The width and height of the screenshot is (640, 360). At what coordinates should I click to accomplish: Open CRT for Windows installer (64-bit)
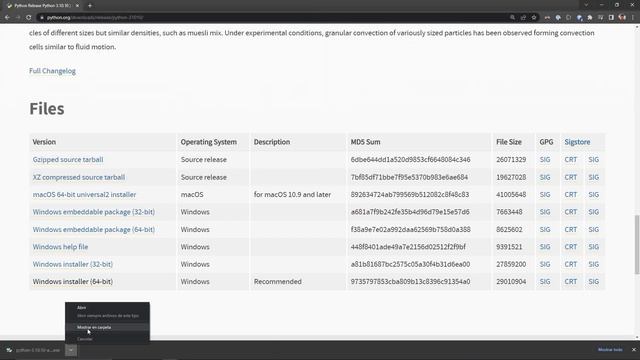[x=571, y=282]
